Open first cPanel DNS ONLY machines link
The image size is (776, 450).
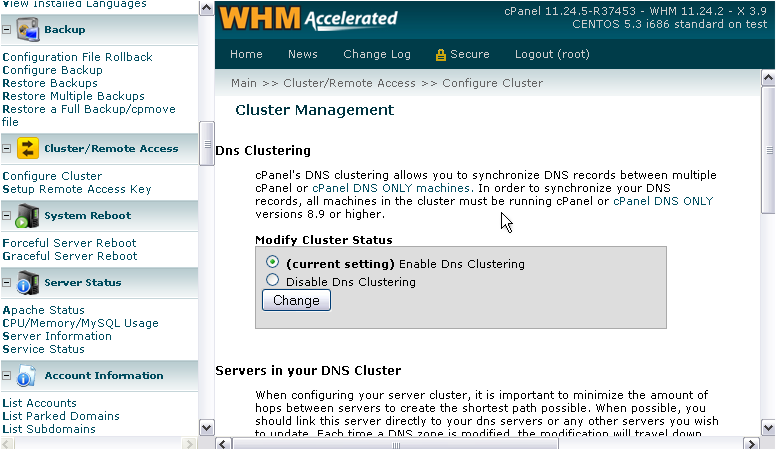click(392, 188)
